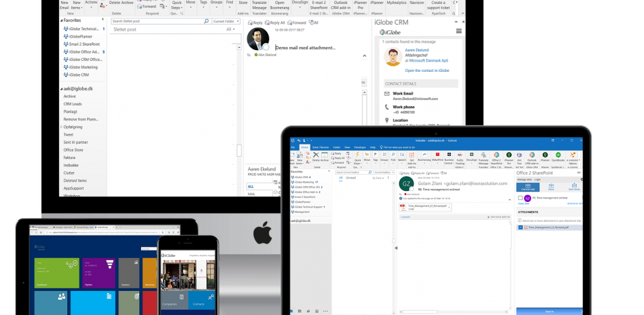Click the search magnifier in Slettet post search box
Image resolution: width=644 pixels, height=315 pixels.
point(206,21)
